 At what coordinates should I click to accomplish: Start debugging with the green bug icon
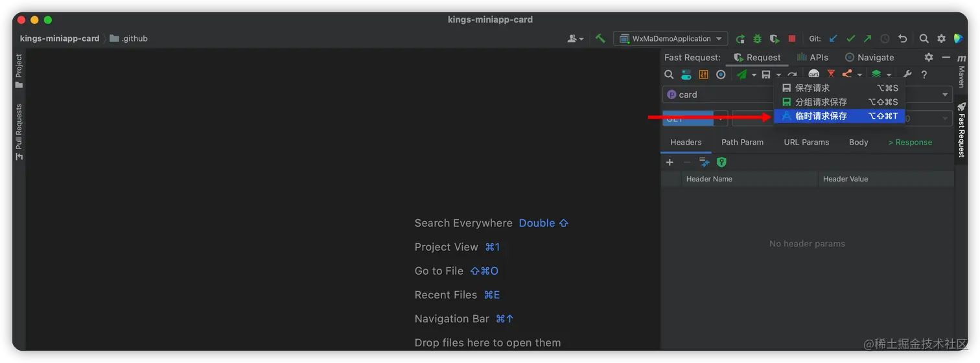pyautogui.click(x=757, y=39)
